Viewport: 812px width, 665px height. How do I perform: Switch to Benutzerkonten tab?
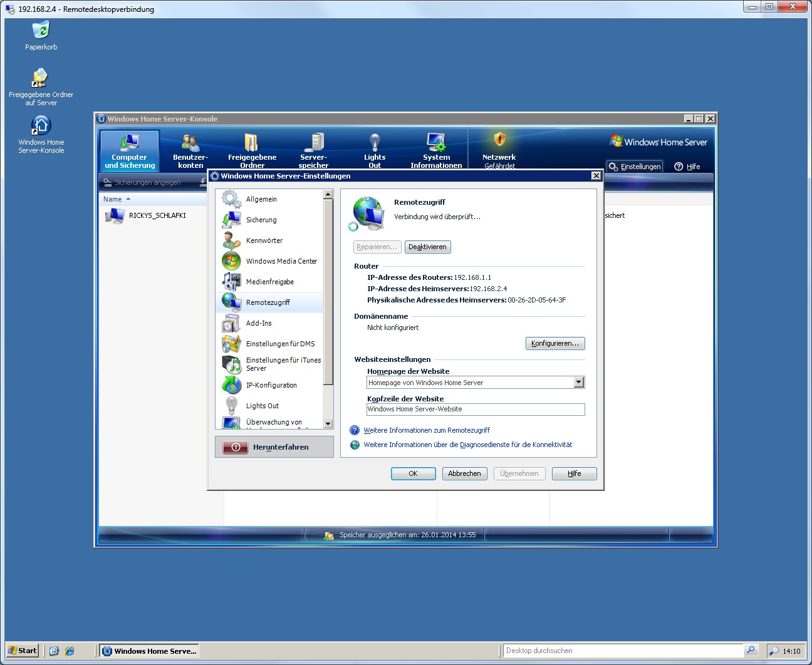click(x=190, y=150)
